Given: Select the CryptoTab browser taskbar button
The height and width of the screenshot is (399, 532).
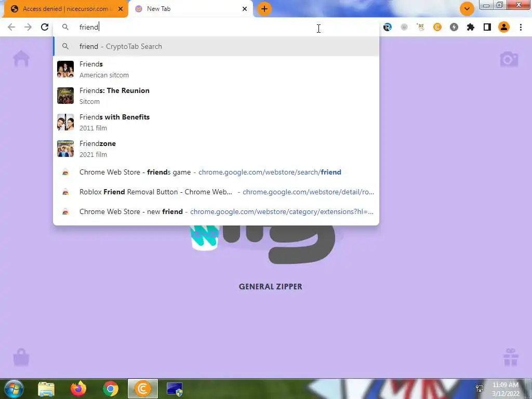Looking at the screenshot, I should [x=143, y=389].
